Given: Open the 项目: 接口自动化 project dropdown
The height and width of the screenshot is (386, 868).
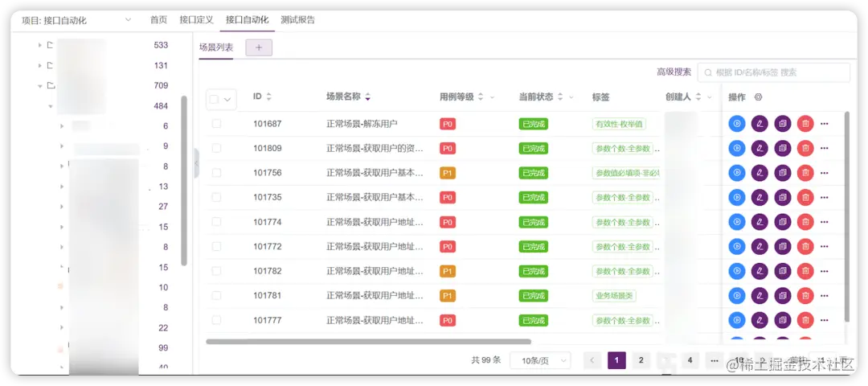Looking at the screenshot, I should [x=76, y=20].
